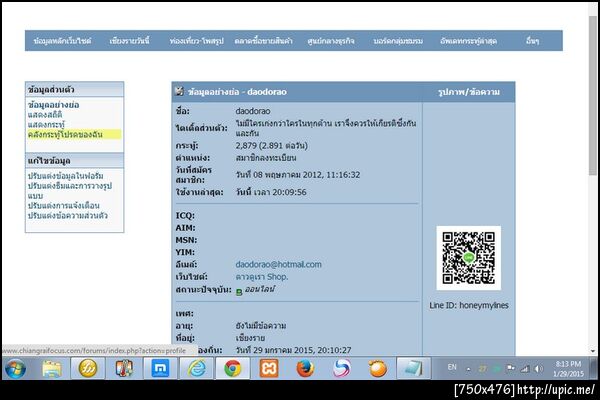600x400 pixels.
Task: Click registration date วันที่ 08 พฤษภาคม 2012, 11:16:32
Action: tap(298, 175)
